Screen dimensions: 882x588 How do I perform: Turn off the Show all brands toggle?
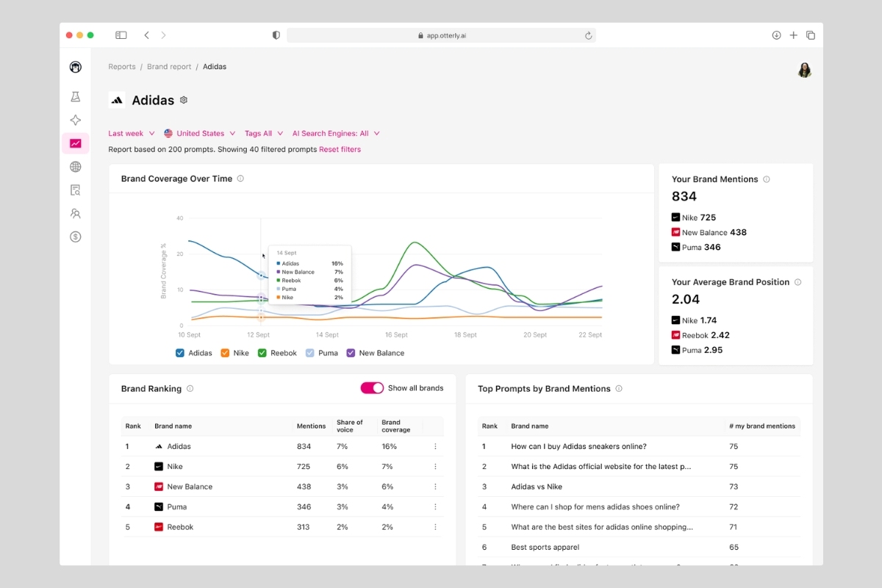click(372, 388)
